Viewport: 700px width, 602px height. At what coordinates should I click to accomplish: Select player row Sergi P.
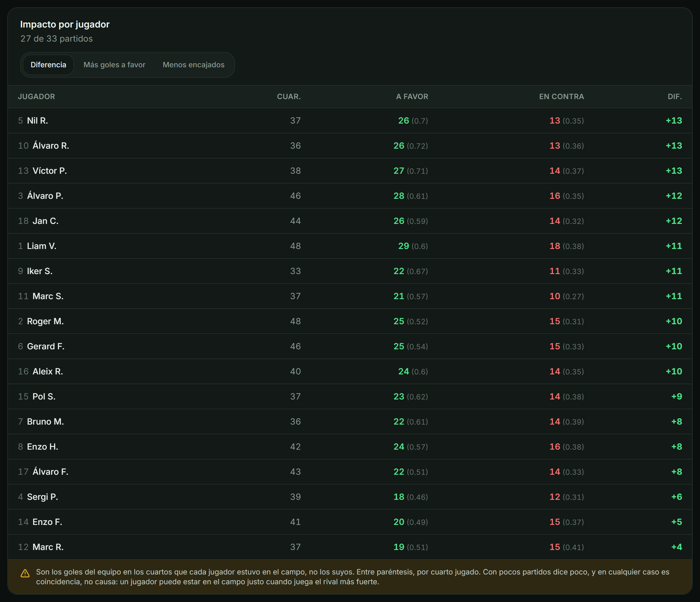(x=350, y=497)
